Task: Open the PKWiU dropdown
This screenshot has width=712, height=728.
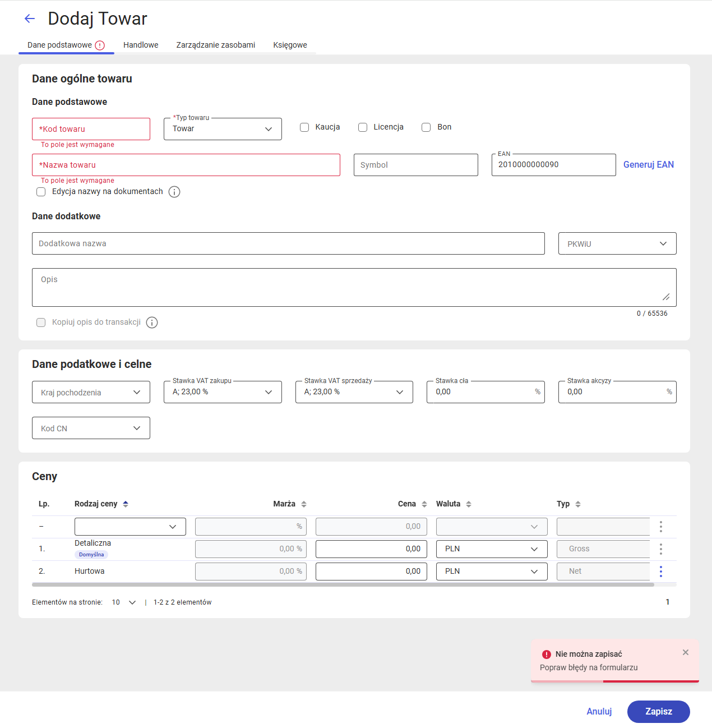Action: pos(617,243)
